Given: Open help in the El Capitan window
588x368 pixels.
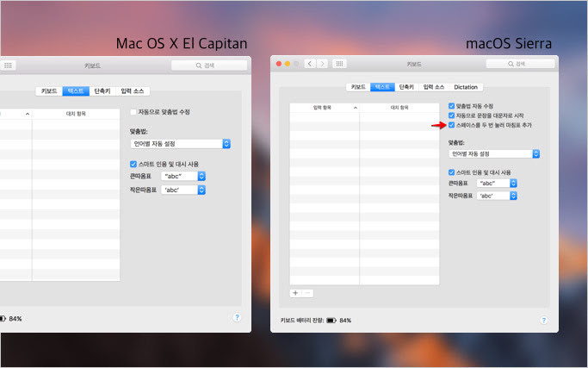Looking at the screenshot, I should 237,317.
